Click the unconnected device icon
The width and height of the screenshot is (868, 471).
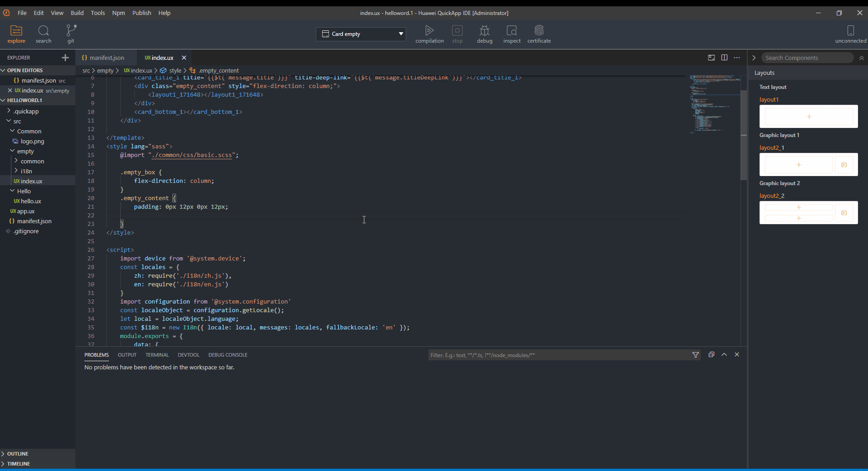851,34
